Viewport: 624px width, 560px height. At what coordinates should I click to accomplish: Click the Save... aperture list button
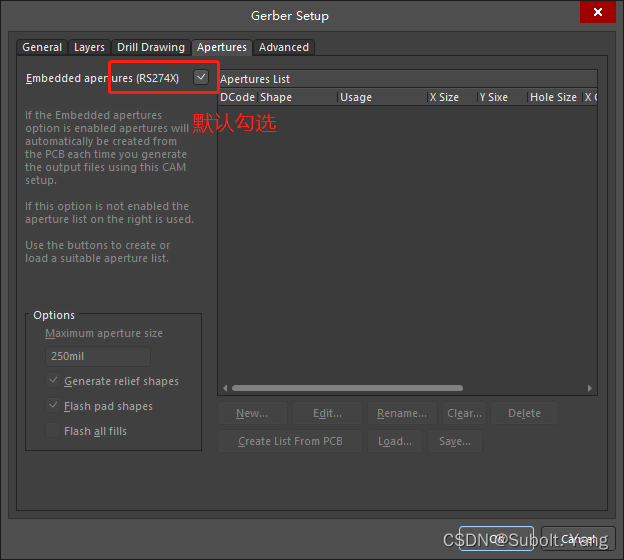[x=455, y=441]
